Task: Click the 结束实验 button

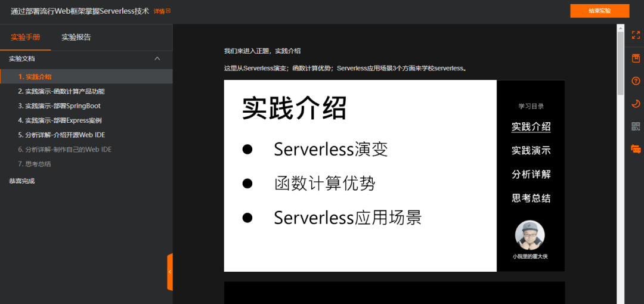Action: (600, 11)
